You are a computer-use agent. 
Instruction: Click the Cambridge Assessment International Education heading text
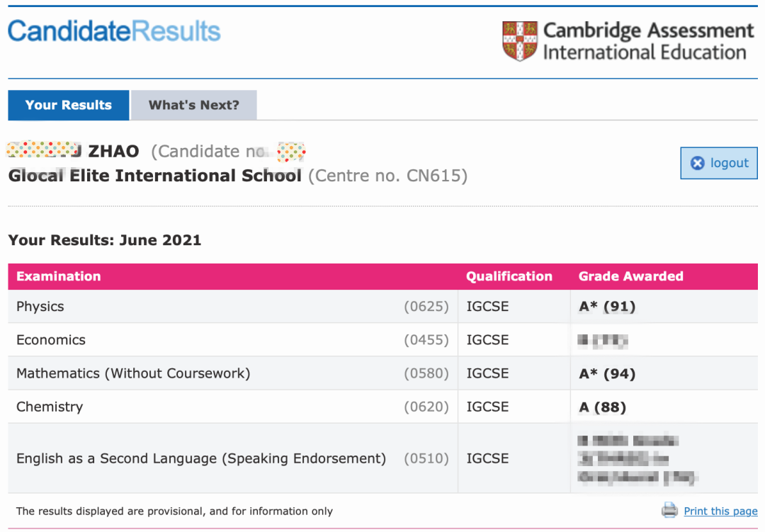coord(648,41)
